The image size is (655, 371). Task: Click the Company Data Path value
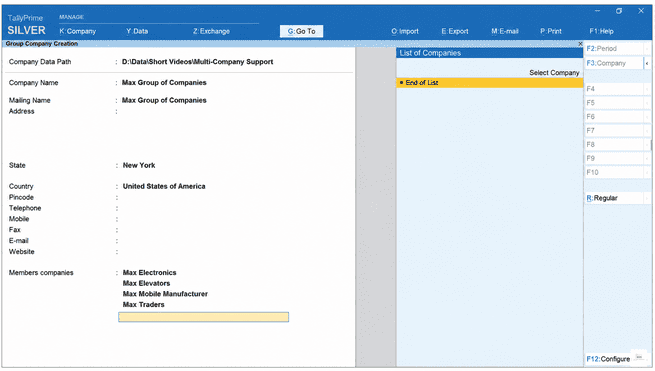(x=197, y=62)
